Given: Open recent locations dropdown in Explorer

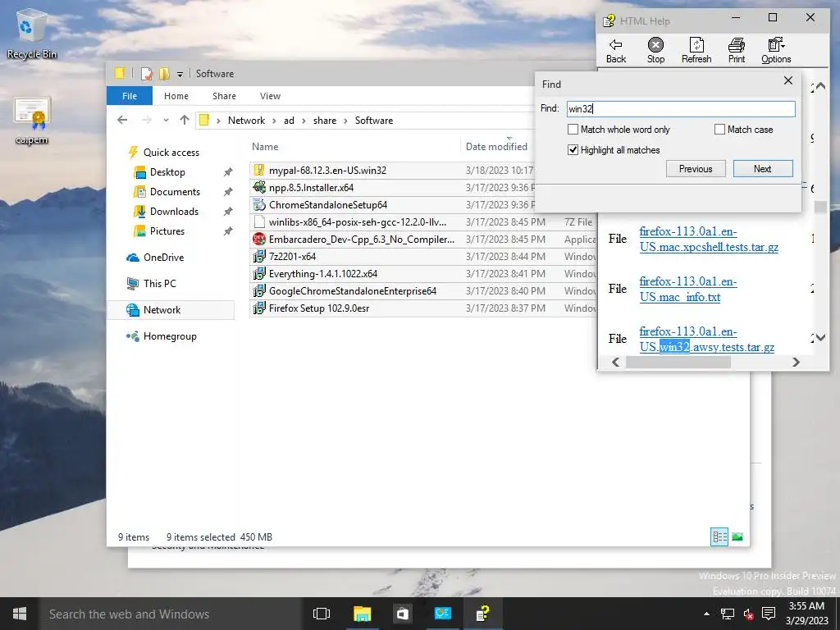Looking at the screenshot, I should pos(166,121).
